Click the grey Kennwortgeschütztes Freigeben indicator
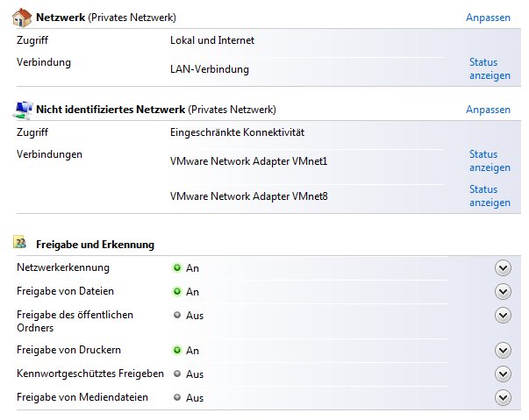The height and width of the screenshot is (420, 529). (x=176, y=374)
